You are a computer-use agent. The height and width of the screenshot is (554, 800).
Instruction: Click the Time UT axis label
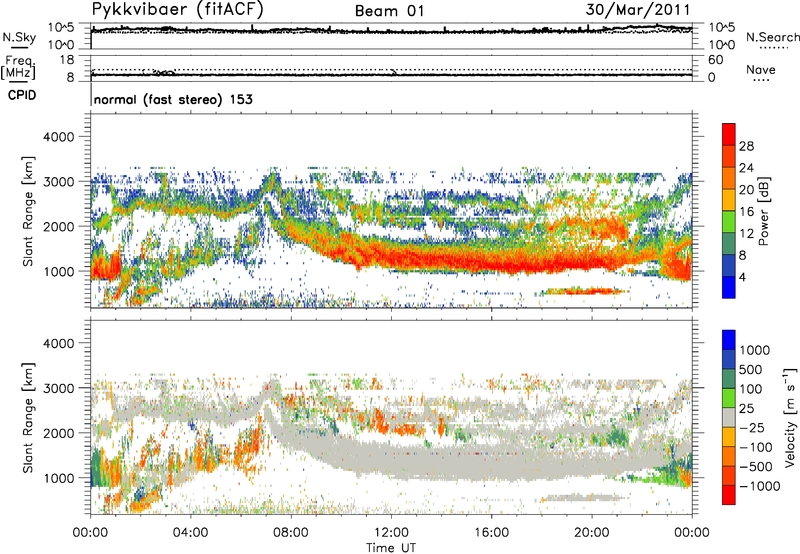point(391,547)
